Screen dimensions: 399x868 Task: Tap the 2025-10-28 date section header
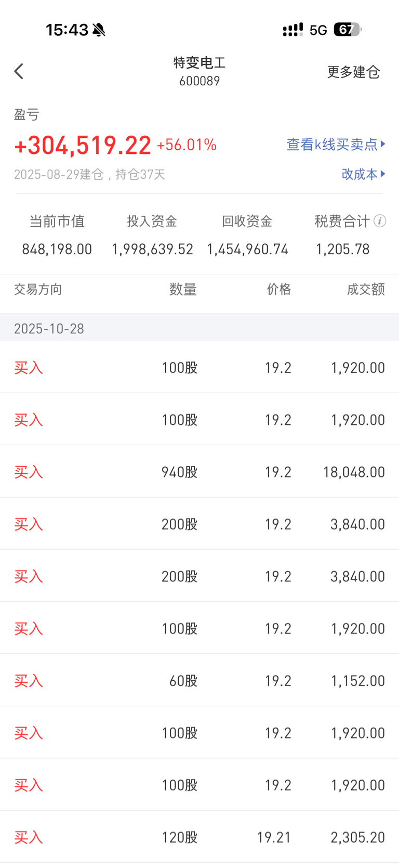tap(199, 328)
